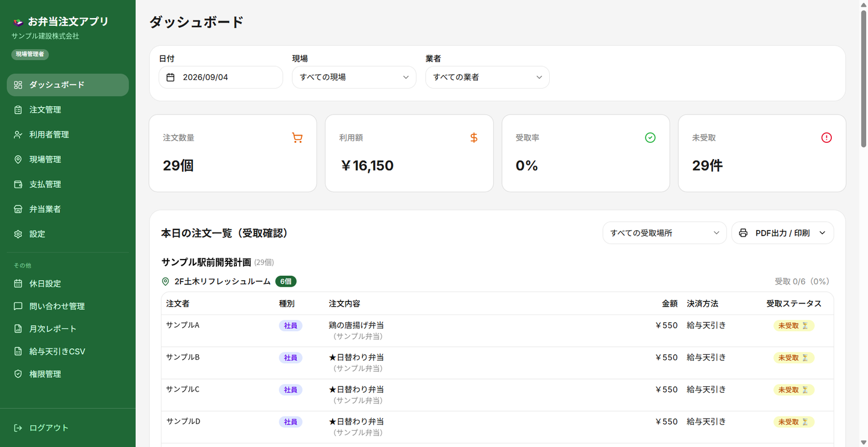
Task: Click the ￥550 amount for サンプルB
Action: 666,357
